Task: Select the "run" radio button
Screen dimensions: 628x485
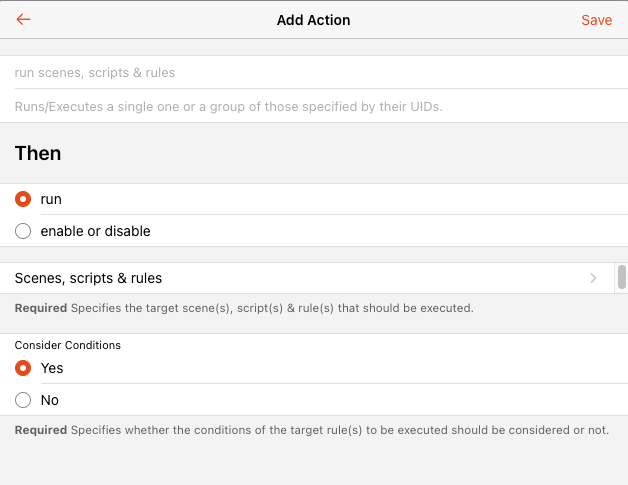Action: pos(23,199)
